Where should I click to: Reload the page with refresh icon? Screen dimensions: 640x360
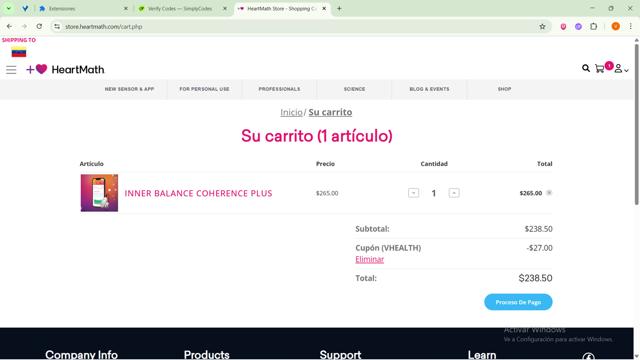pyautogui.click(x=39, y=27)
